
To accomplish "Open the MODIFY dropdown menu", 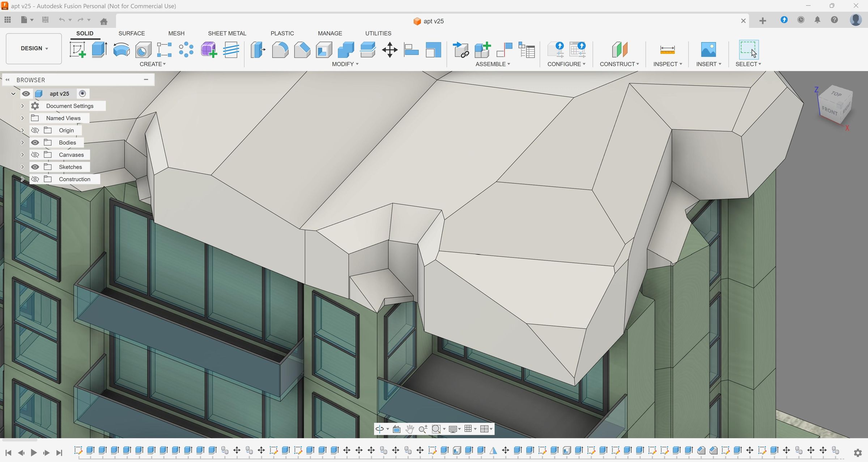I will coord(345,64).
